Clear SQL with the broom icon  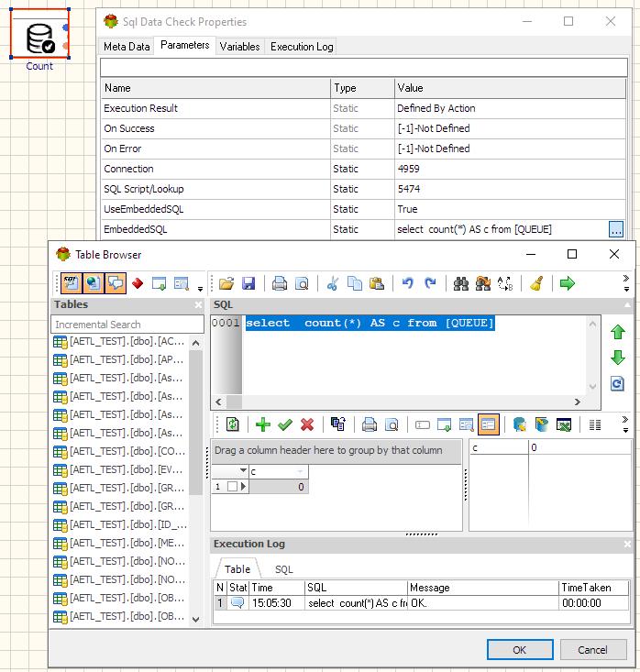coord(536,283)
